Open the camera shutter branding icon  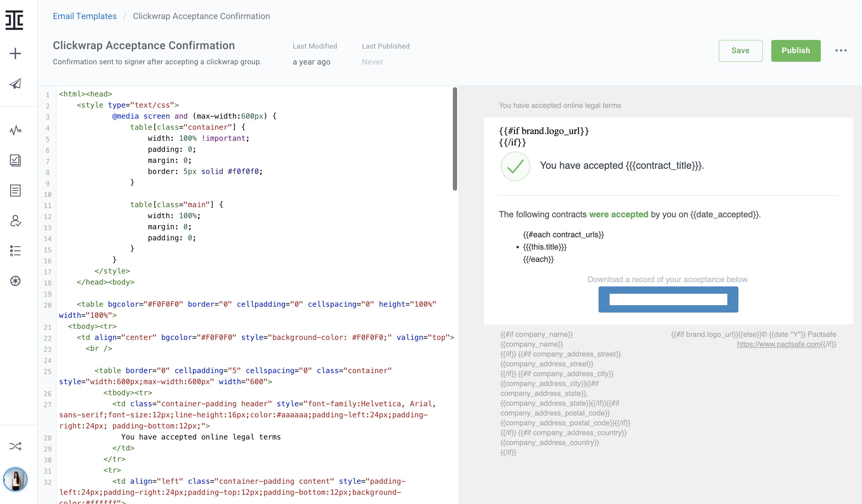(15, 281)
